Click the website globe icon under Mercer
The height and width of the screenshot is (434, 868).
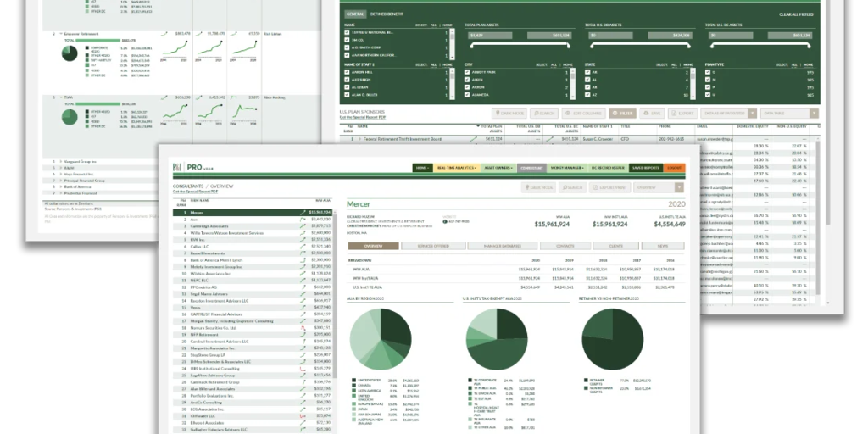coord(444,221)
